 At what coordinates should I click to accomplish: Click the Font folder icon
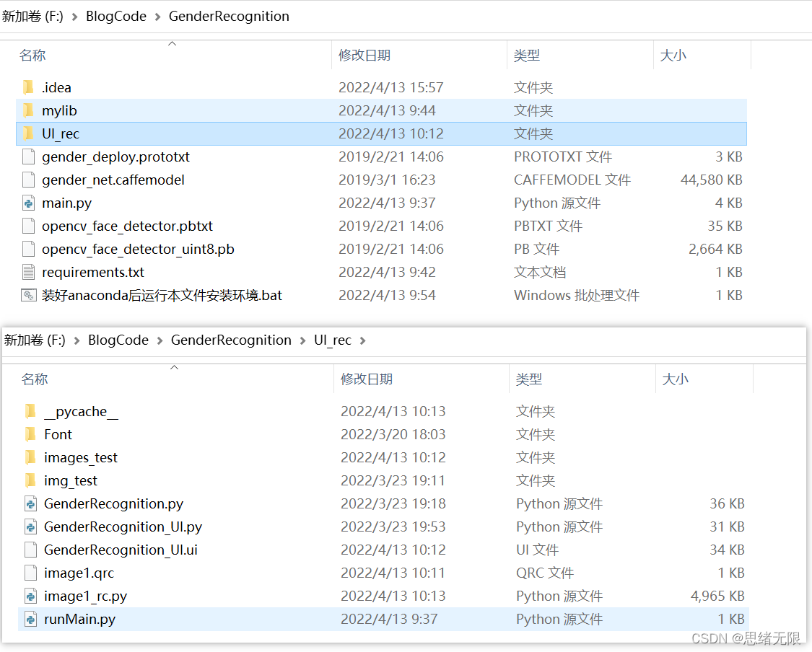[30, 434]
